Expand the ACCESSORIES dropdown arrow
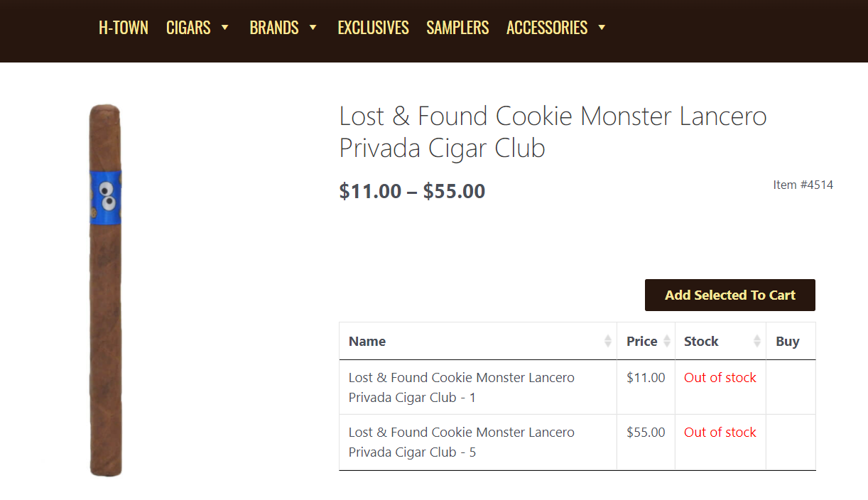Screen dimensions: 868x500 [602, 28]
